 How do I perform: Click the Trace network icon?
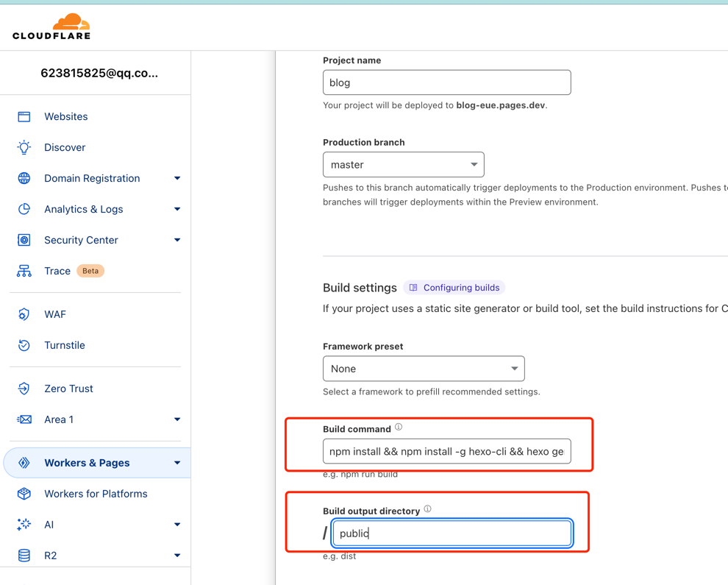point(24,271)
